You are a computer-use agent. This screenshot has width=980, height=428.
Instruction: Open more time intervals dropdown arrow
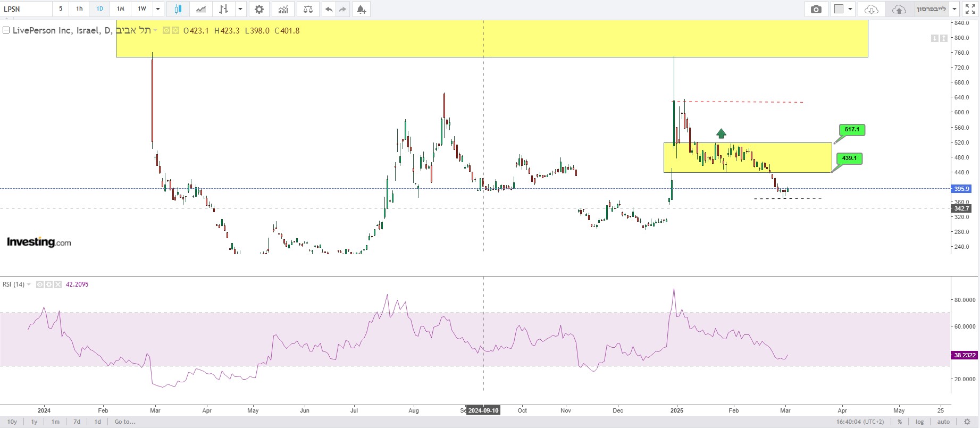(157, 9)
